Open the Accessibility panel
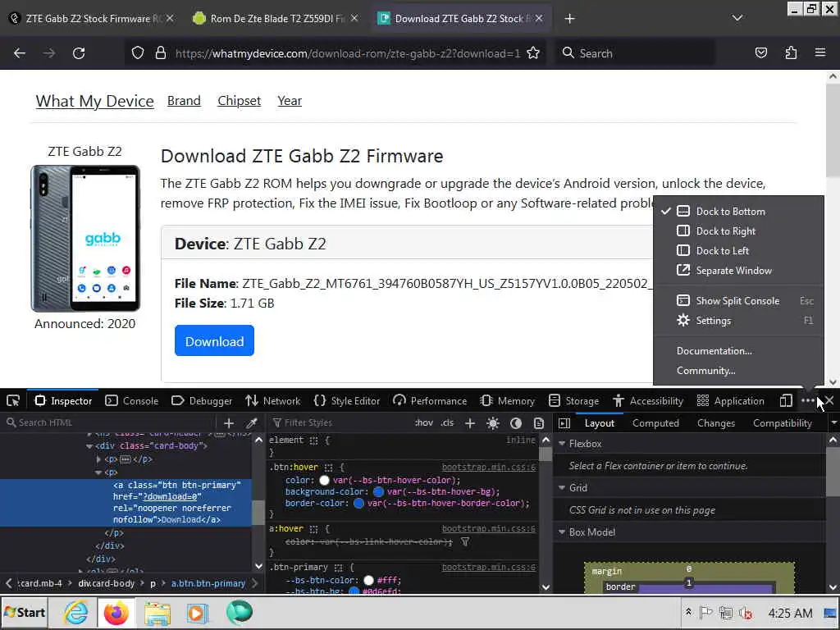840x630 pixels. (648, 400)
